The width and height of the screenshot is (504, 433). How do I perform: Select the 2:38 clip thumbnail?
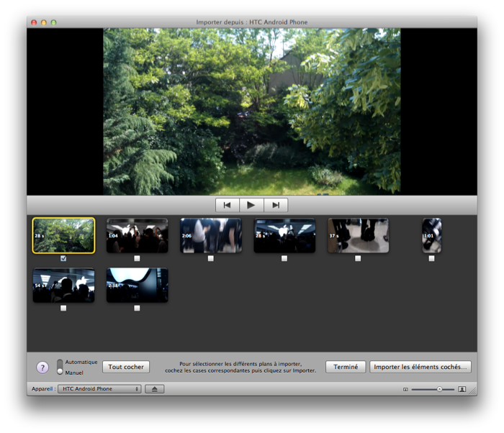point(137,286)
